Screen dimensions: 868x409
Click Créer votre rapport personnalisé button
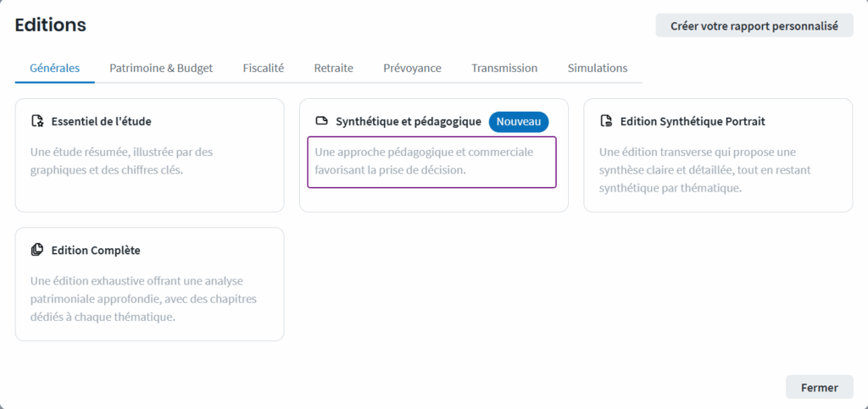click(754, 25)
